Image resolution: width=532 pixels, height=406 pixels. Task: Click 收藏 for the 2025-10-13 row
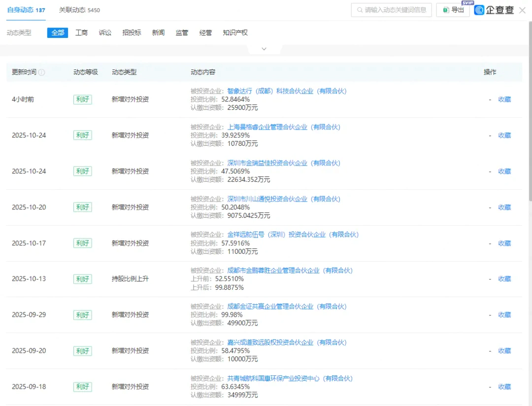coord(504,279)
